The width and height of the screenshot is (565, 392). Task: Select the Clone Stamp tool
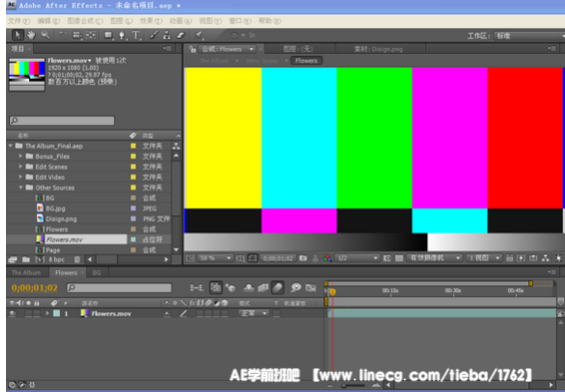pyautogui.click(x=167, y=35)
